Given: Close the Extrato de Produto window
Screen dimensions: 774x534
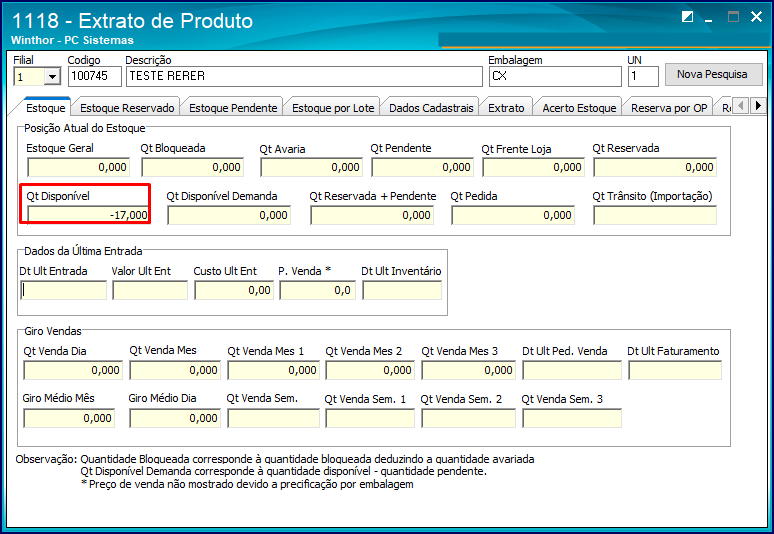Looking at the screenshot, I should pyautogui.click(x=756, y=17).
